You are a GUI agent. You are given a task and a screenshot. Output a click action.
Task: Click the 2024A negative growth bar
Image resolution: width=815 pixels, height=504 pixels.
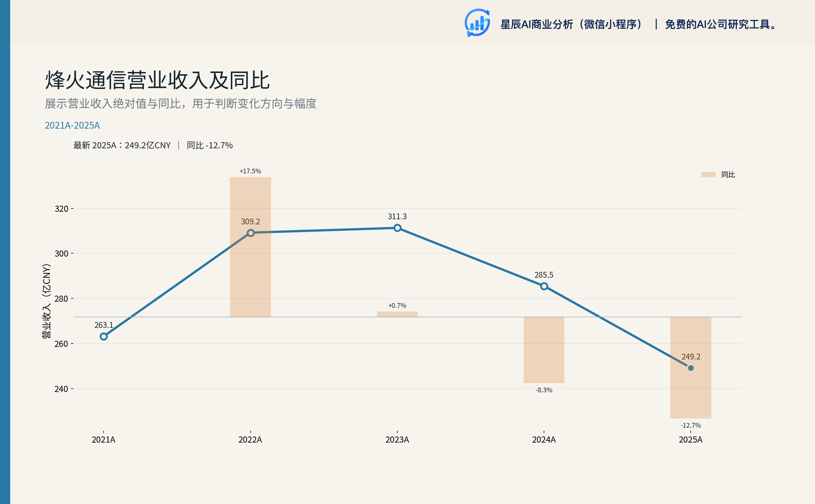pyautogui.click(x=544, y=350)
